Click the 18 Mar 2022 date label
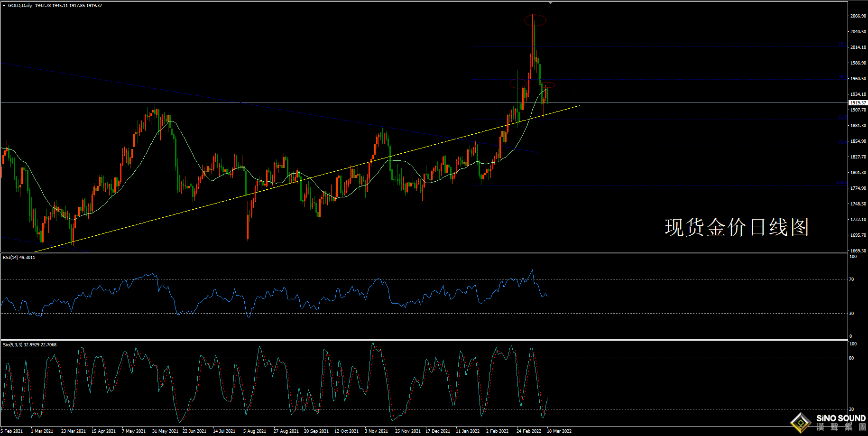This screenshot has width=868, height=436. (x=559, y=431)
